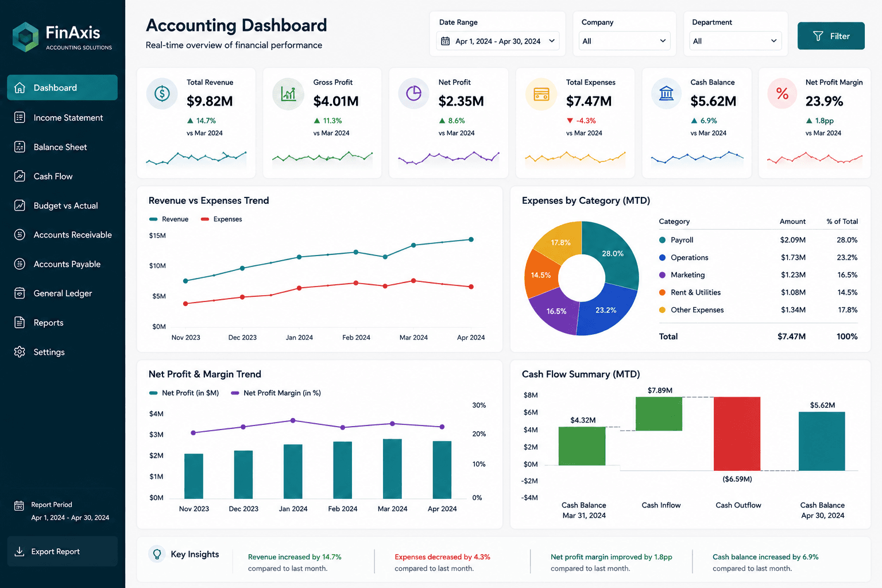This screenshot has width=882, height=588.
Task: Toggle the Expenses legend in trend chart
Action: tap(221, 219)
